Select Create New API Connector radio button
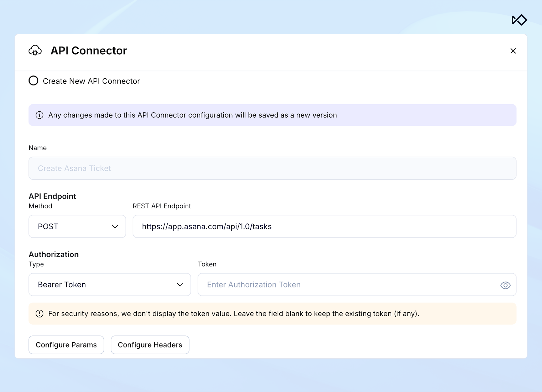The height and width of the screenshot is (392, 542). 33,81
